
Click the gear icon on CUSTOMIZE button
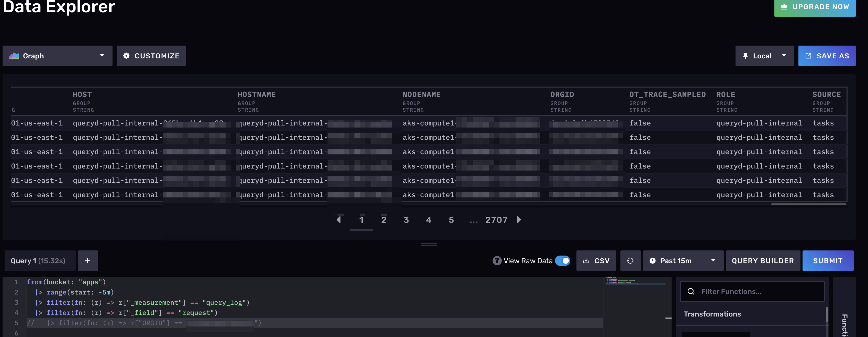126,56
